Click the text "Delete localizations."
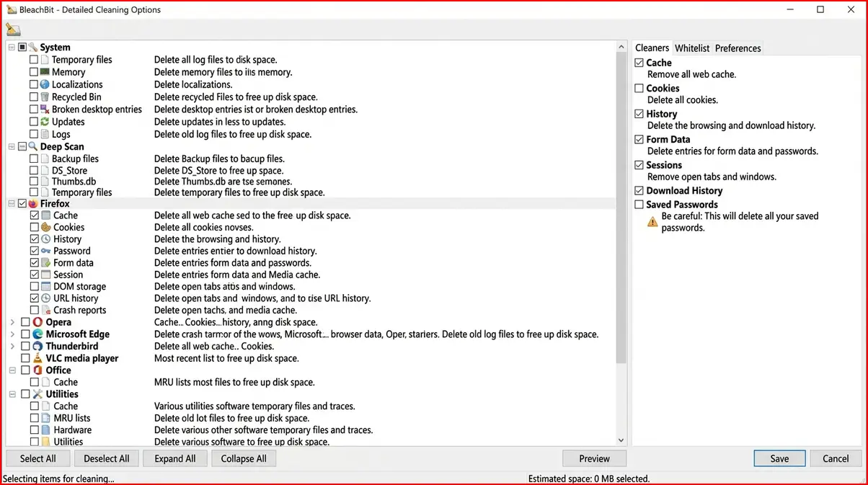 pyautogui.click(x=193, y=84)
